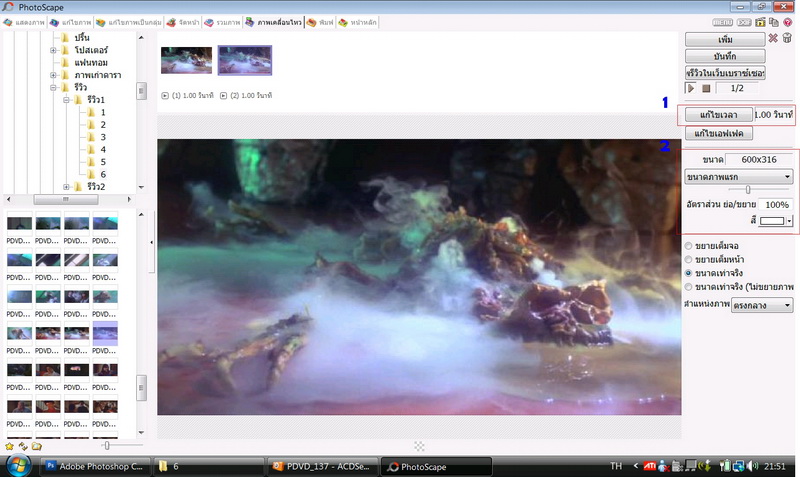Select the first frame thumbnail
The width and height of the screenshot is (800, 477).
(x=186, y=60)
